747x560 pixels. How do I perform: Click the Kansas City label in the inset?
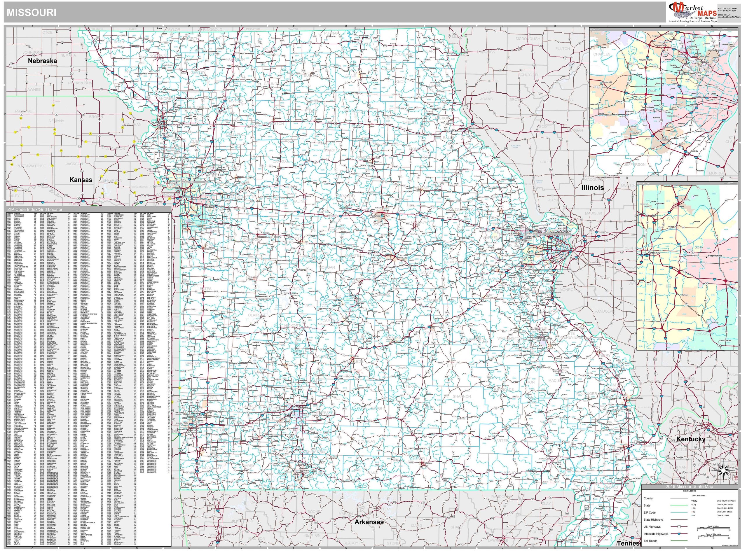[x=654, y=253]
